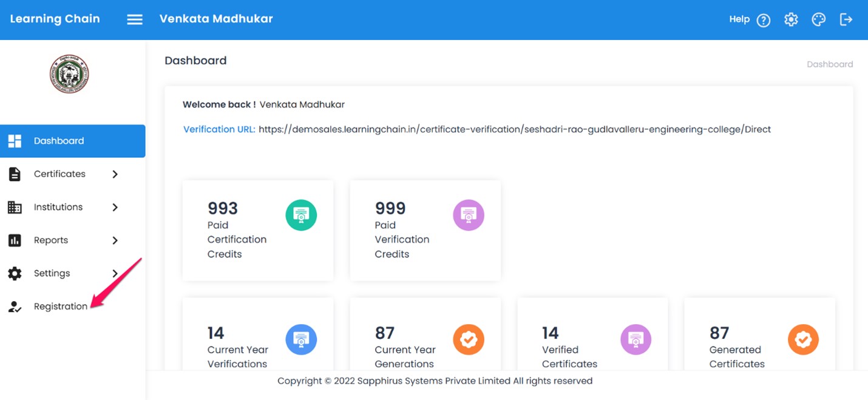
Task: Click the hamburger menu icon
Action: click(x=135, y=19)
